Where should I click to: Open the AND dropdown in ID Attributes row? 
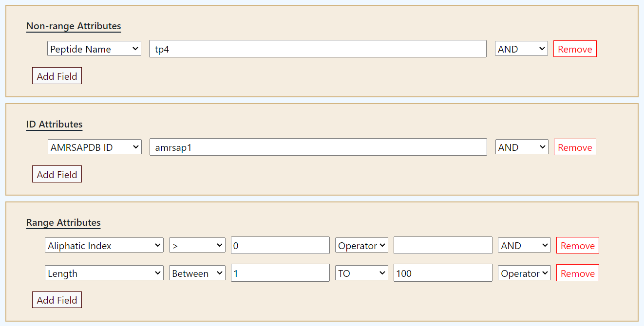pyautogui.click(x=522, y=147)
